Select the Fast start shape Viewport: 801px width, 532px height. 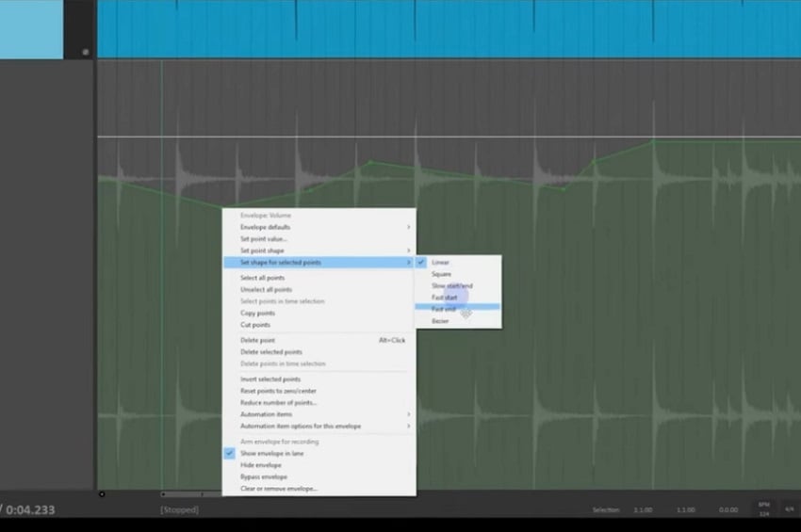click(458, 298)
